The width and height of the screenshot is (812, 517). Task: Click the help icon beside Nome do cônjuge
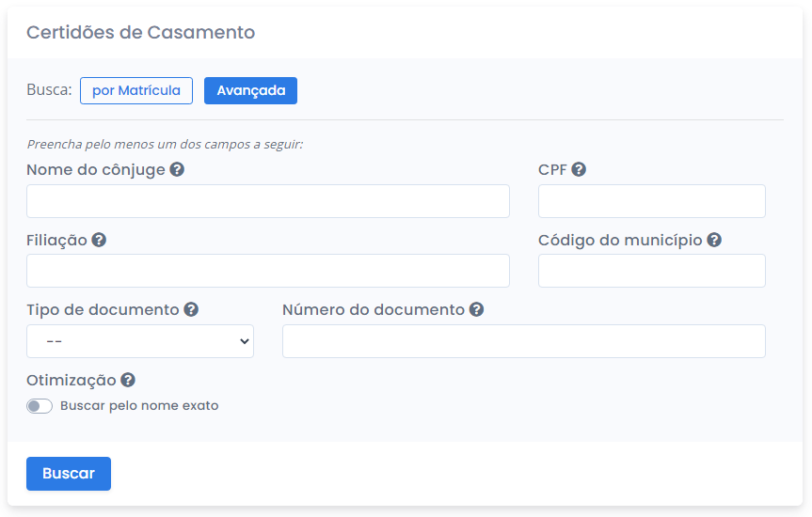pos(177,170)
